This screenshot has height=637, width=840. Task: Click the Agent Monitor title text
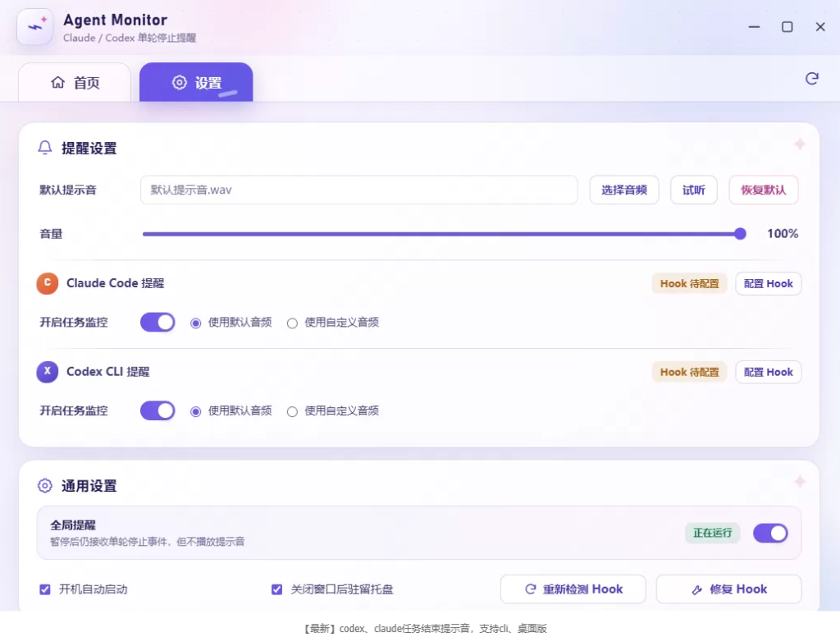(115, 20)
